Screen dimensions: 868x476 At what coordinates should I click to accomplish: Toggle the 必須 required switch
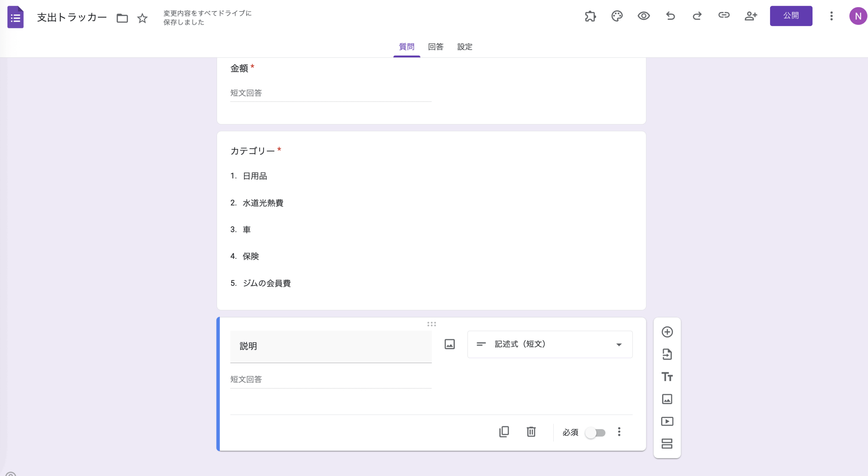pyautogui.click(x=595, y=433)
